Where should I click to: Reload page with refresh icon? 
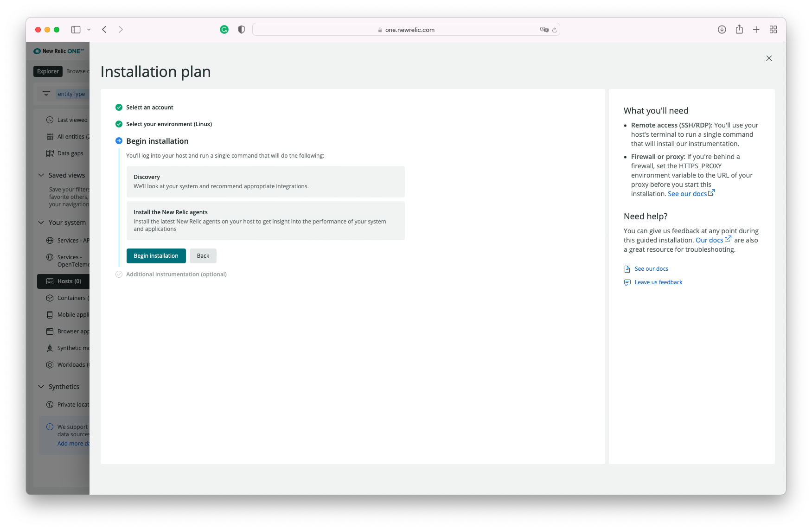(x=555, y=30)
